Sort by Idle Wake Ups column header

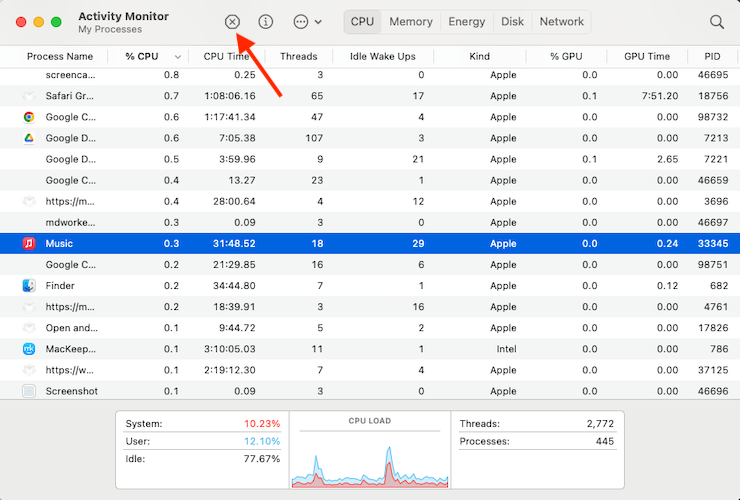[383, 56]
